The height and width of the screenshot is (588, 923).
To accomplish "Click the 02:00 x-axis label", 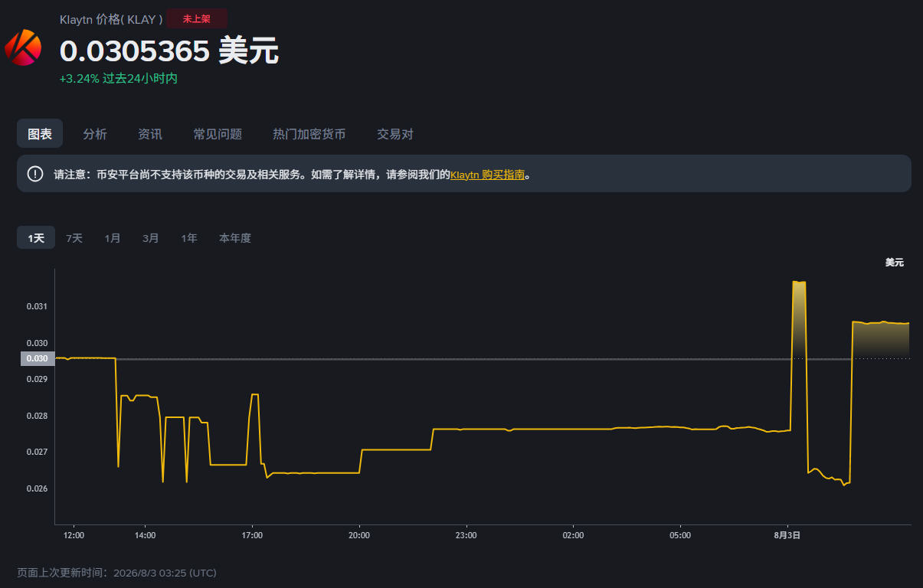I will click(x=572, y=535).
